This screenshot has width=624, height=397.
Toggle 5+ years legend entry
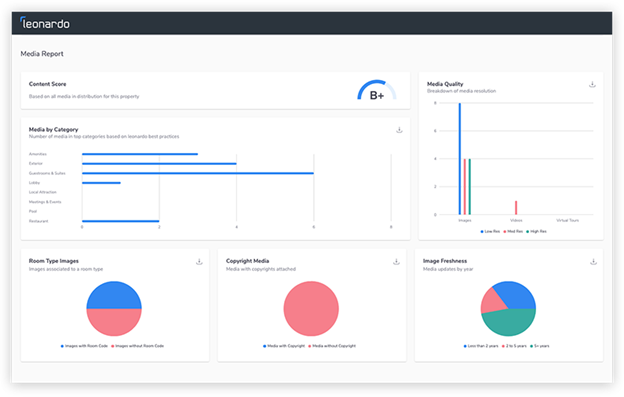pyautogui.click(x=540, y=346)
